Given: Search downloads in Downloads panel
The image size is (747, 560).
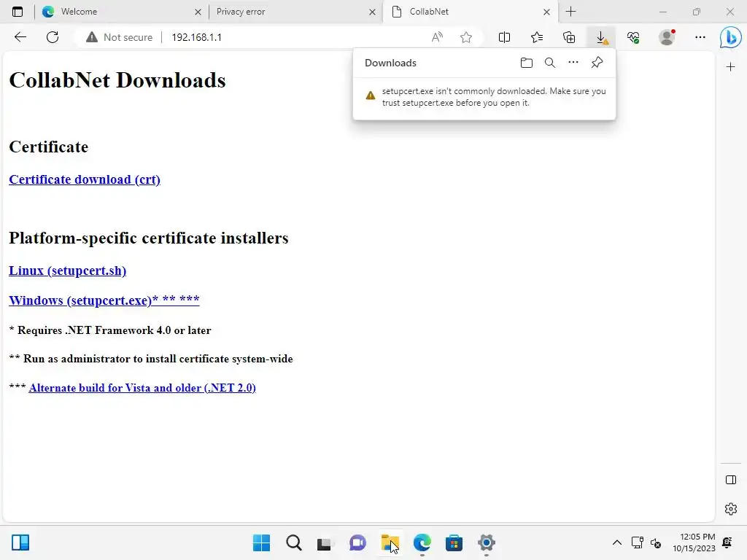Looking at the screenshot, I should 550,63.
